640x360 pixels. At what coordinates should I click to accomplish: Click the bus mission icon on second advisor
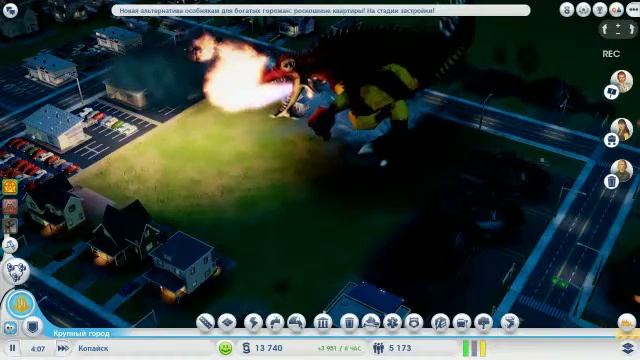(x=611, y=140)
